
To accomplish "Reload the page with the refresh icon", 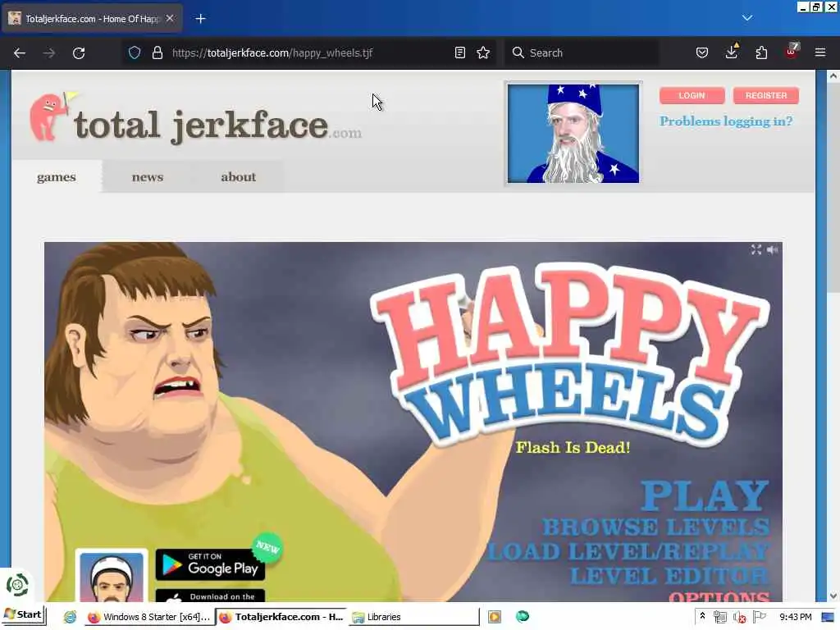I will point(79,53).
